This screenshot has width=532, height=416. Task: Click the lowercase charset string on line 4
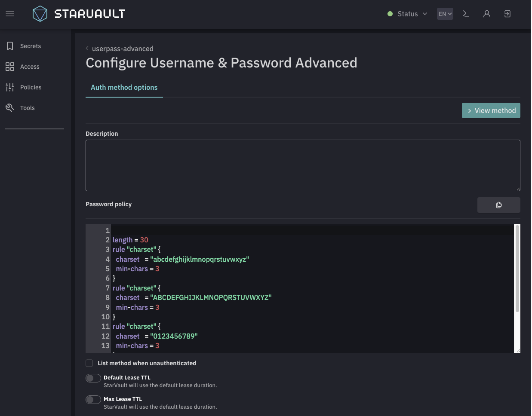[x=200, y=259]
